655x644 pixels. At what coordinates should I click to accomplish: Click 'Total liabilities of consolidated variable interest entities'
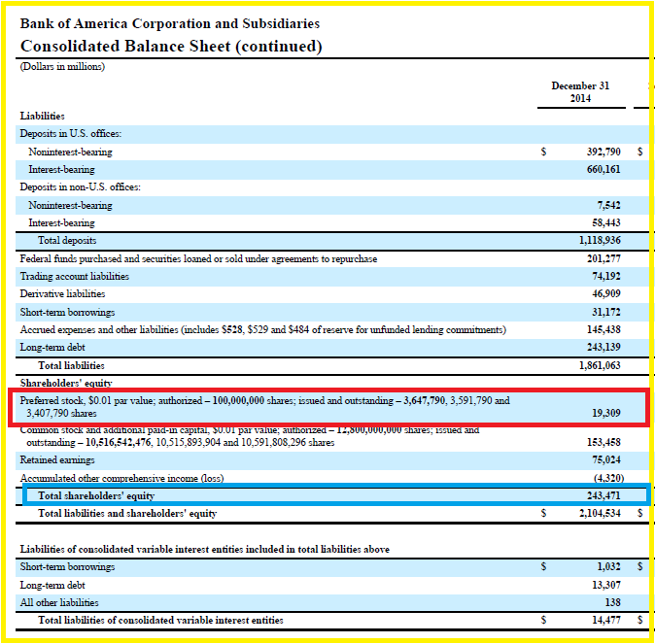(160, 620)
